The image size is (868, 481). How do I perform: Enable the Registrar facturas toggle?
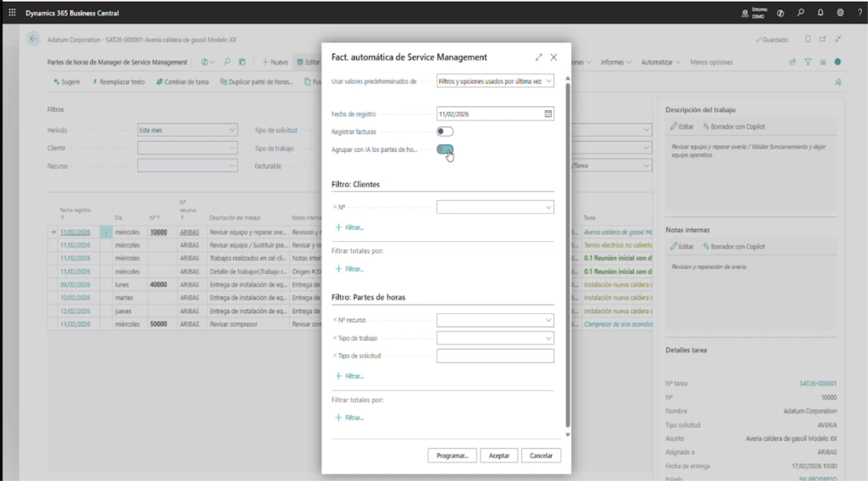click(445, 131)
